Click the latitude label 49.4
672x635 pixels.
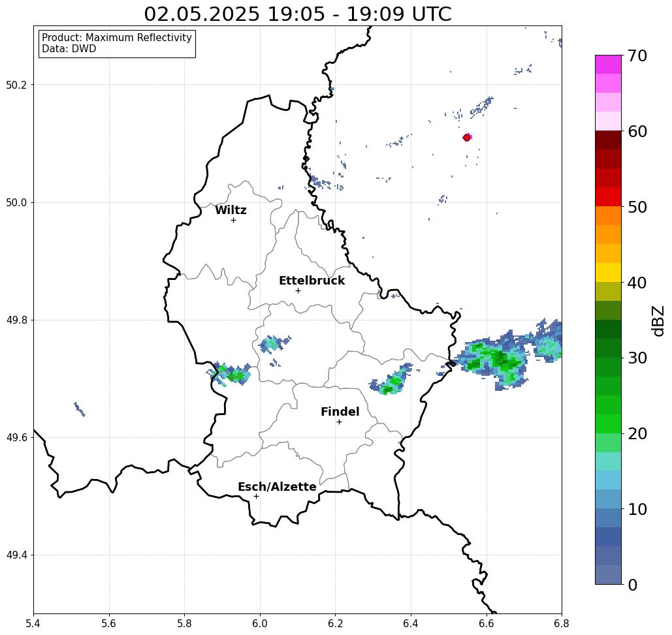coord(16,555)
